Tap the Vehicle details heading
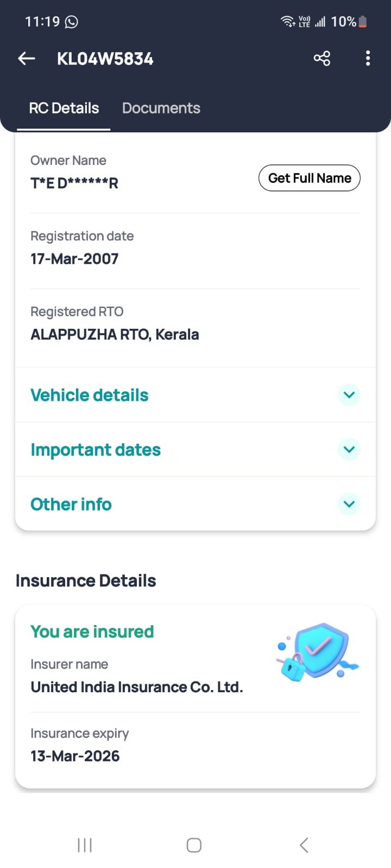 tap(90, 395)
